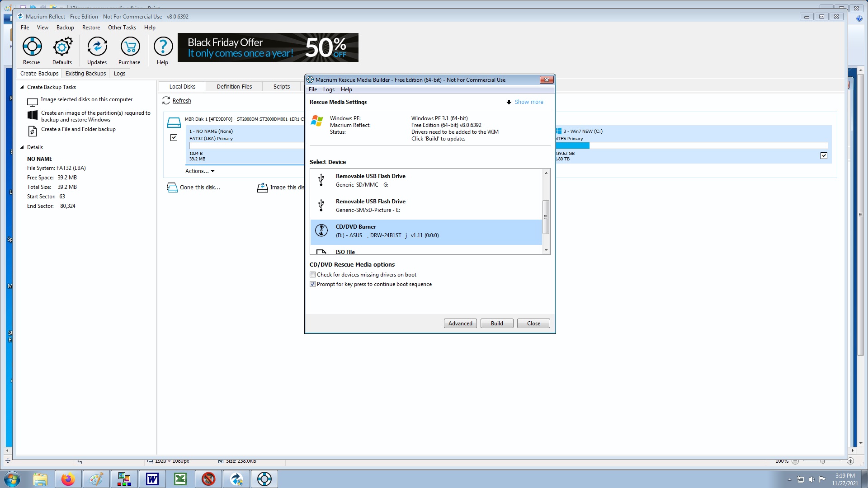Open File Explorer from taskbar
Image resolution: width=868 pixels, height=488 pixels.
tap(40, 479)
